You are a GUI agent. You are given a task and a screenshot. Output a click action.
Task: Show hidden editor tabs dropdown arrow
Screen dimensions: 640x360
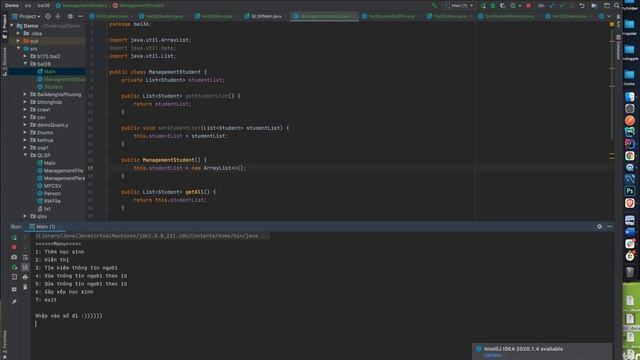coord(609,16)
